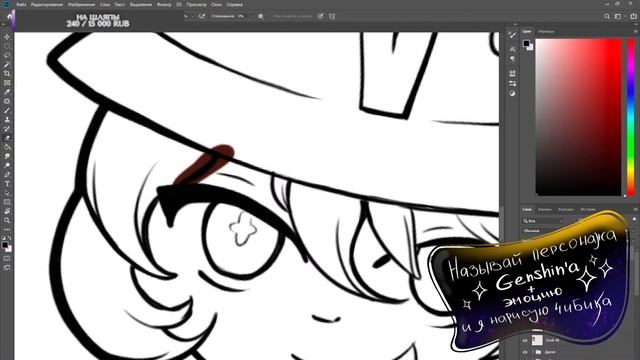Switch to the Цвет tab
Viewport: 640px width, 360px height.
(527, 31)
